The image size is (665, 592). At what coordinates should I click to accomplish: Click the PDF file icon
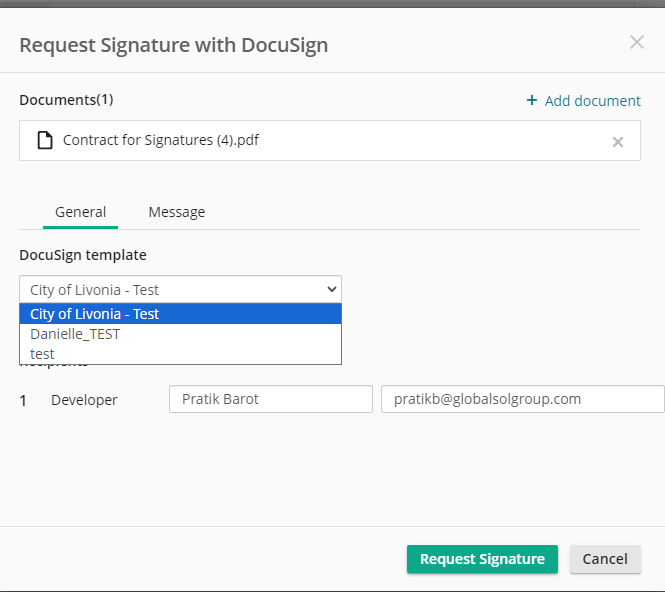45,140
